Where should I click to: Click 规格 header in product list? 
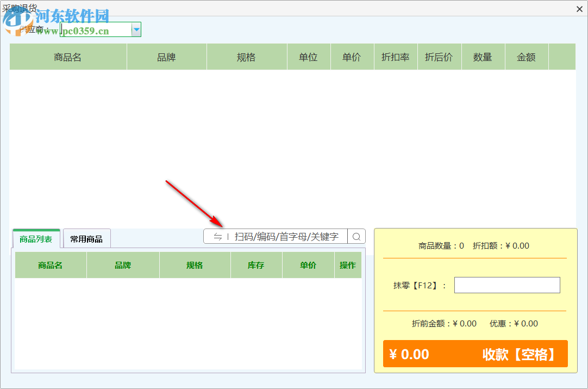195,265
